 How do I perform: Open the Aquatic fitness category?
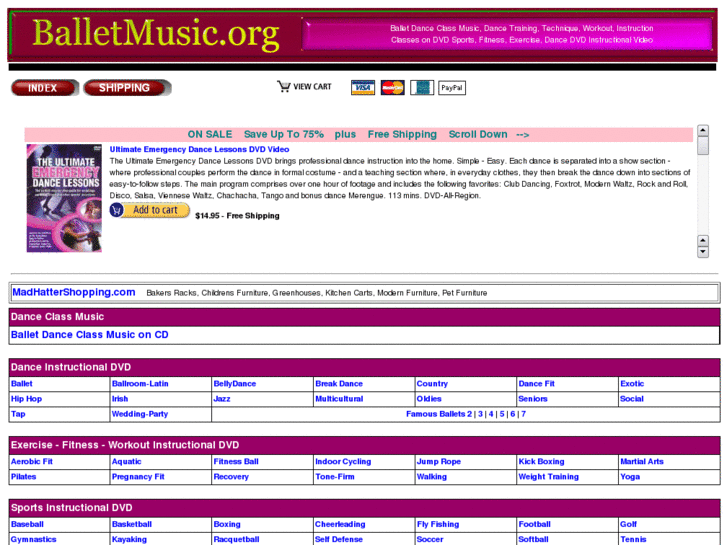127,462
